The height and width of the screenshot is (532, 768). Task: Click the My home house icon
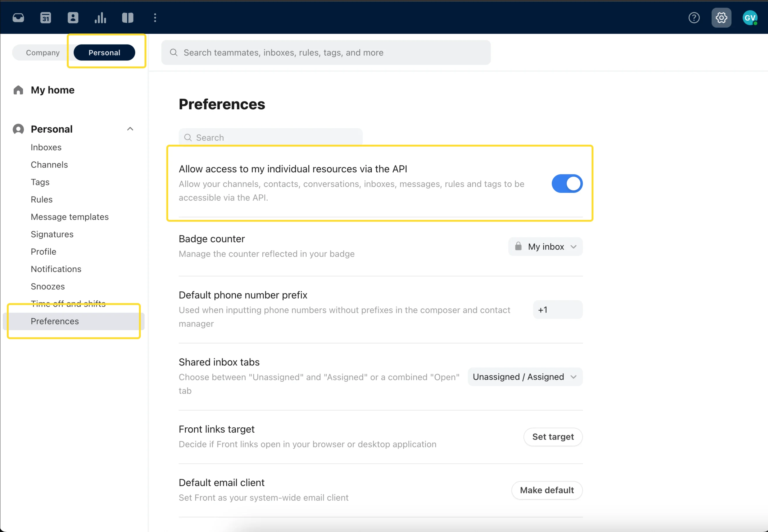(18, 90)
